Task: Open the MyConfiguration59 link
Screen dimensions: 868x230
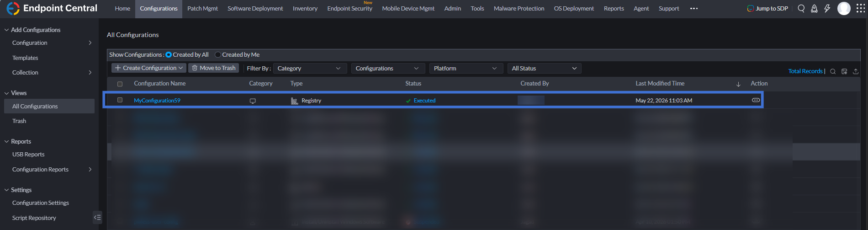Action: (157, 101)
